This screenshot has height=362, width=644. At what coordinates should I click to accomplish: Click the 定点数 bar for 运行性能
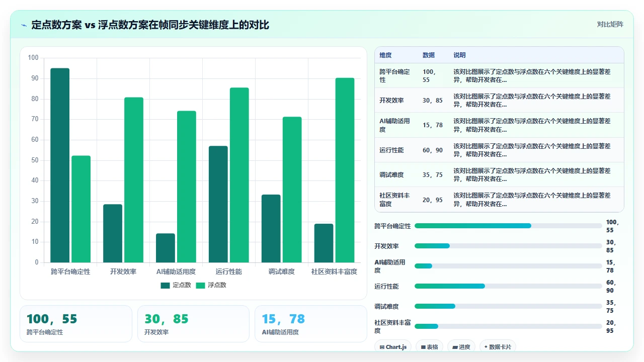click(x=218, y=204)
